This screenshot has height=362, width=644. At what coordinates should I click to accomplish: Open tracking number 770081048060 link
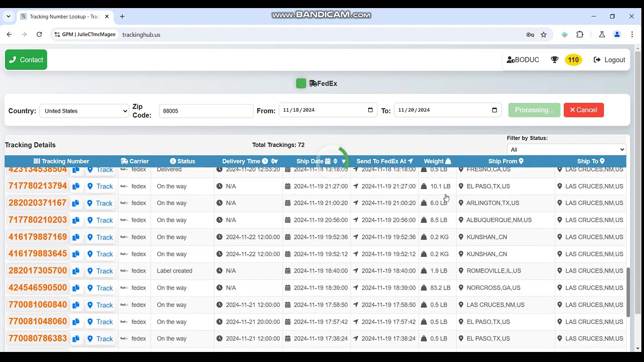tap(38, 321)
